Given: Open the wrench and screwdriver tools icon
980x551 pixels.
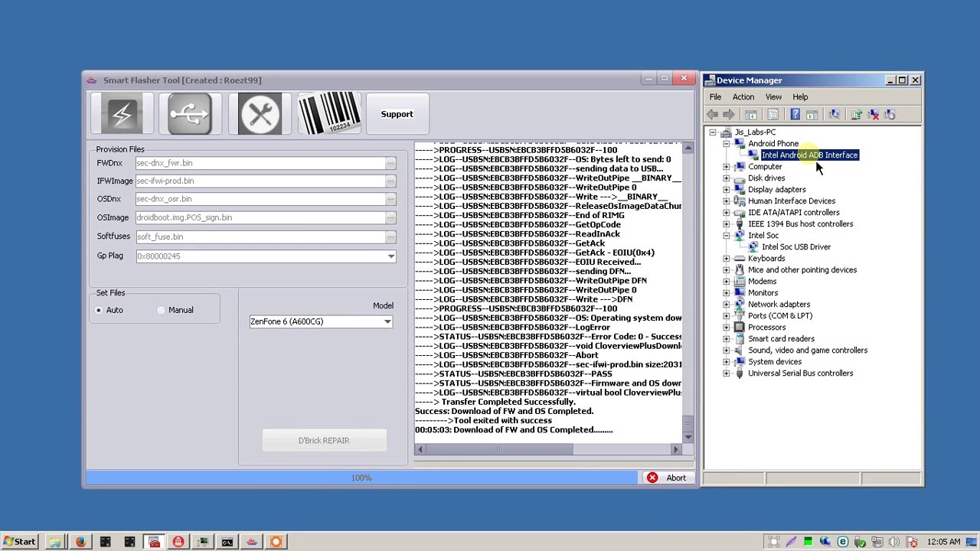Looking at the screenshot, I should (x=260, y=114).
